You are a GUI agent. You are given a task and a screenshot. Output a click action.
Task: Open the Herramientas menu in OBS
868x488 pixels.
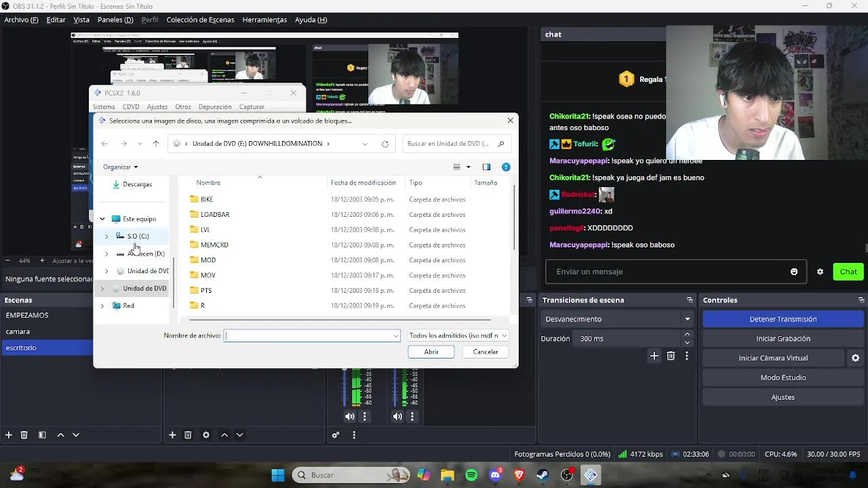click(x=264, y=20)
